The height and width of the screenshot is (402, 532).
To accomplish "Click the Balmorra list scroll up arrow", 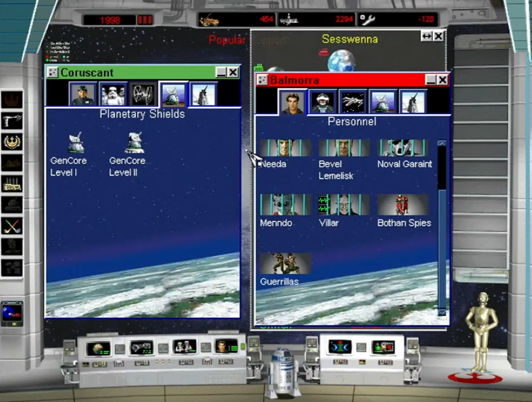I will (442, 144).
